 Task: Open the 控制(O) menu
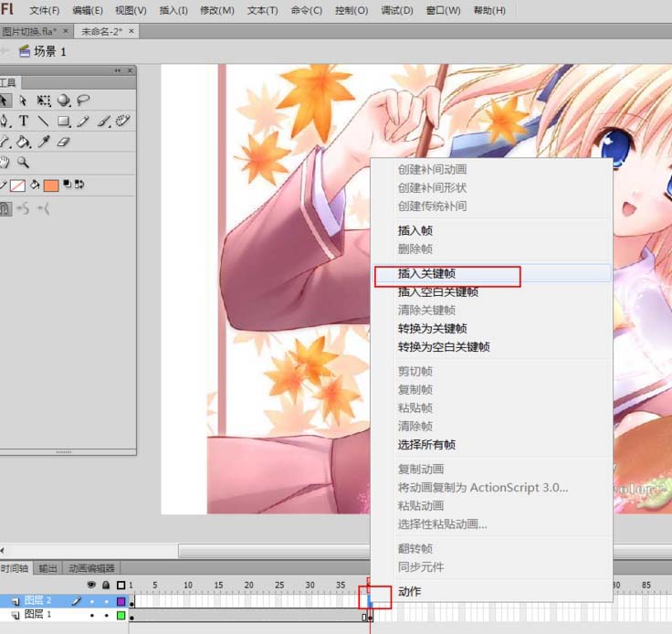tap(352, 10)
